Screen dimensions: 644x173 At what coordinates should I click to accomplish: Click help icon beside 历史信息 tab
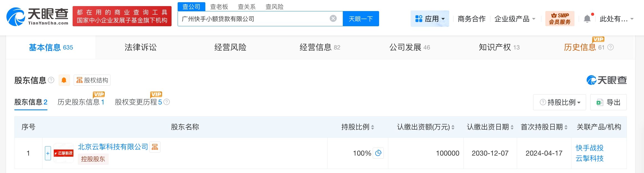point(610,47)
